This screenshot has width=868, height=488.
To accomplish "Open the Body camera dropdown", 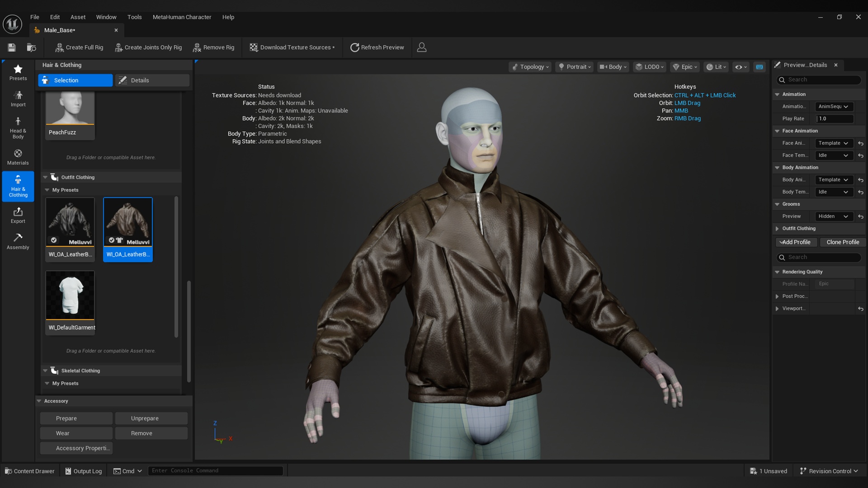I will point(613,67).
